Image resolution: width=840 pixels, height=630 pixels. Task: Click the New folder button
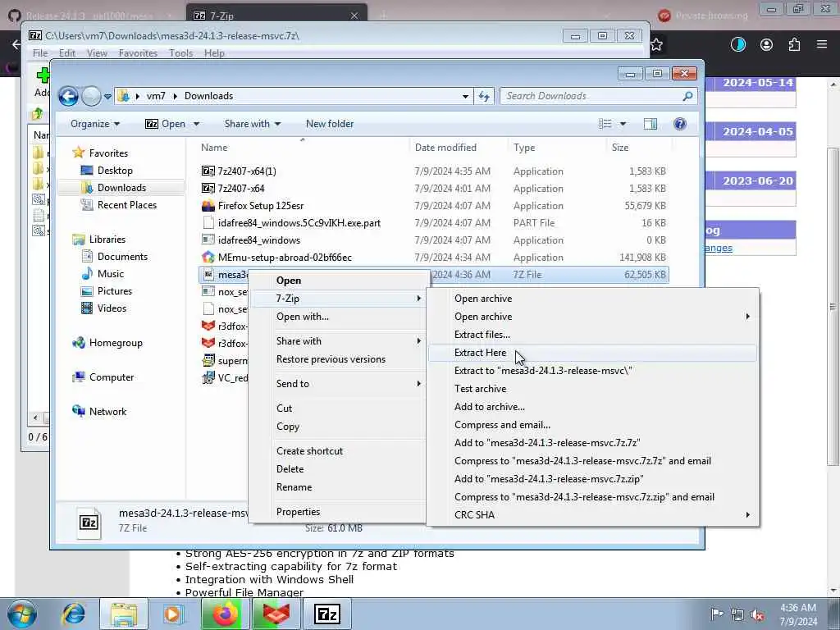(330, 125)
